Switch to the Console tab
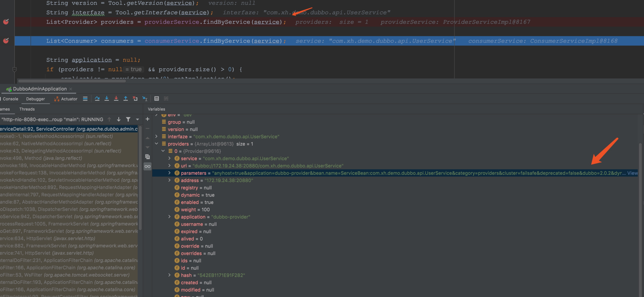The width and height of the screenshot is (644, 297). (x=10, y=99)
